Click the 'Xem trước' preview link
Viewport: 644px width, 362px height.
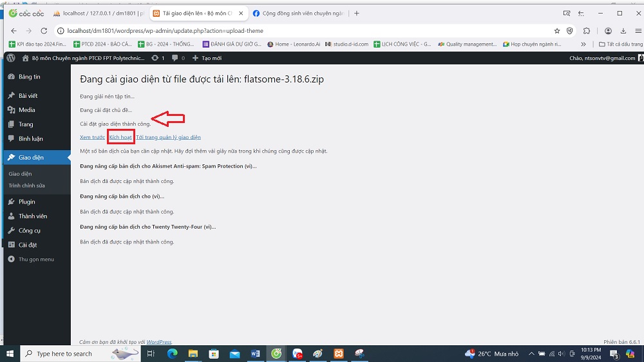click(92, 137)
